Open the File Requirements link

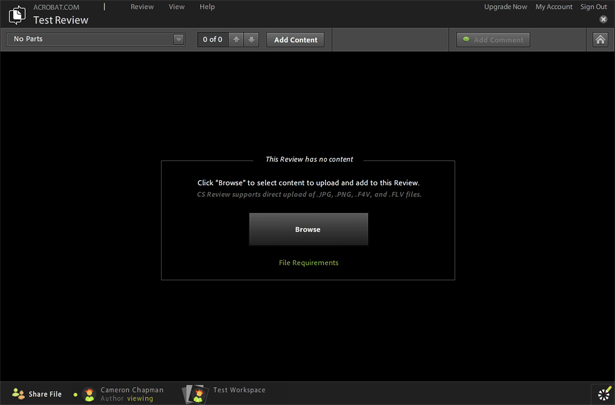pyautogui.click(x=308, y=263)
